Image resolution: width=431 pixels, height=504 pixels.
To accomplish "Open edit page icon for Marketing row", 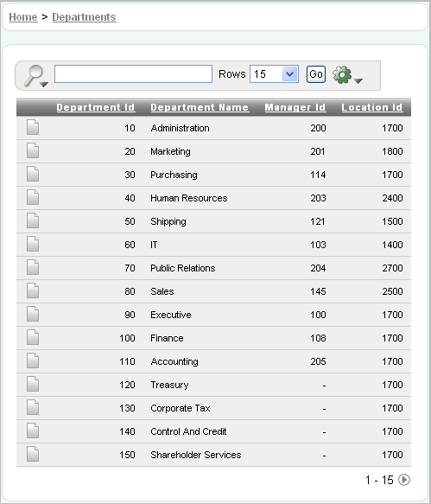I will 33,150.
